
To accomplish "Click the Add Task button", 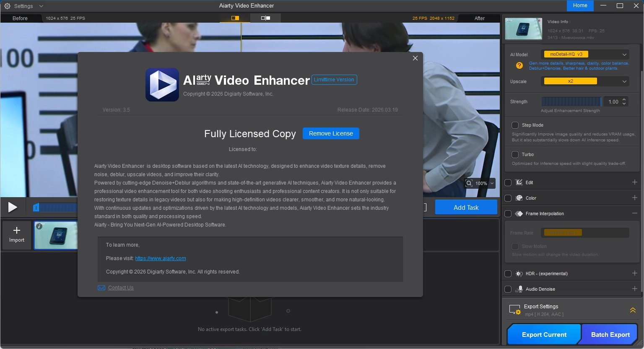I will coord(466,207).
